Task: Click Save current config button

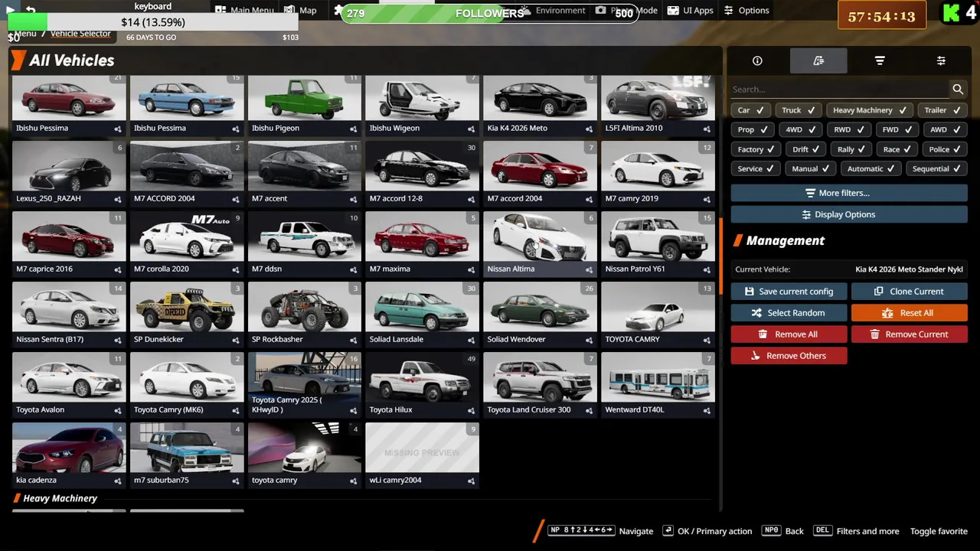Action: [x=789, y=292]
